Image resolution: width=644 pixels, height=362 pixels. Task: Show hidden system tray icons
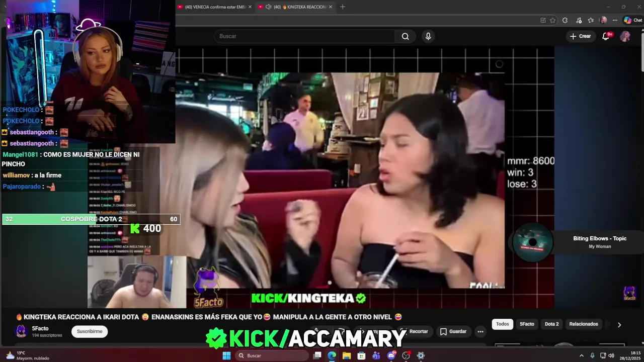pos(582,355)
